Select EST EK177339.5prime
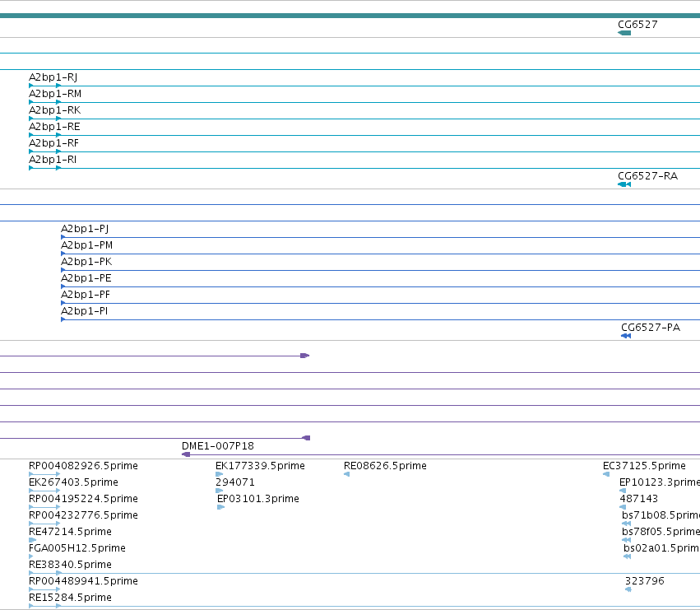Screen dimensions: 700x610 click(260, 466)
